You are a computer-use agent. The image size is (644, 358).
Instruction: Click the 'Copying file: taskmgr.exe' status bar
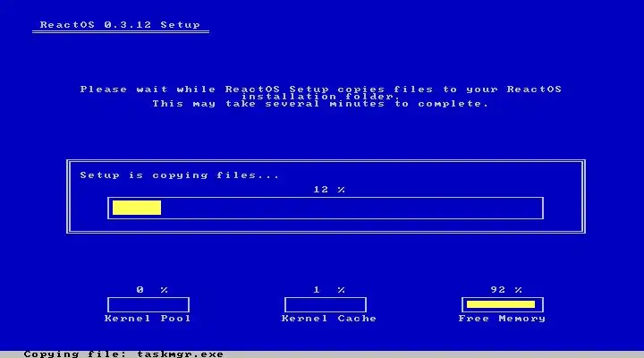(322, 354)
